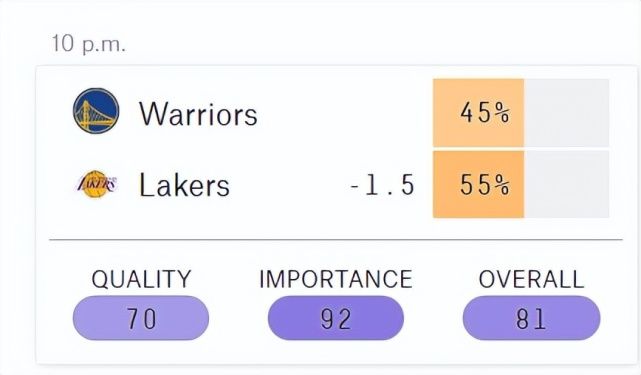Click the gray remainder of Lakers probability bar
The height and width of the screenshot is (375, 641).
click(x=567, y=184)
